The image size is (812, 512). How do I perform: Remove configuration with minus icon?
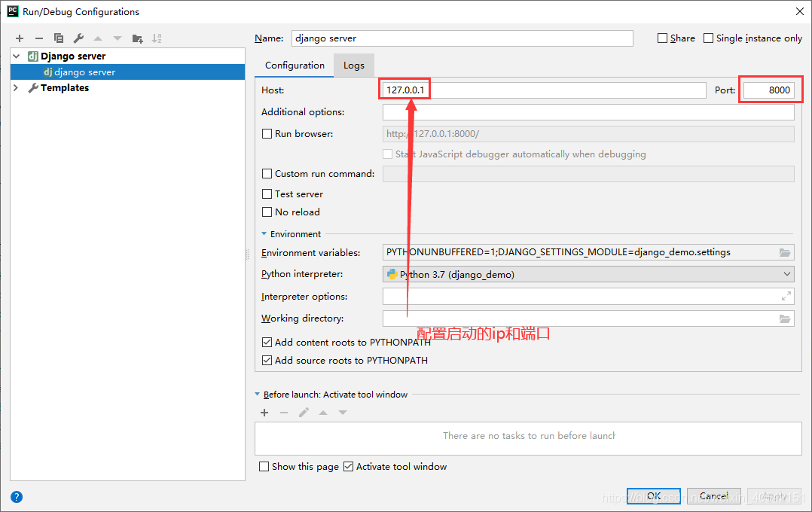pyautogui.click(x=39, y=38)
